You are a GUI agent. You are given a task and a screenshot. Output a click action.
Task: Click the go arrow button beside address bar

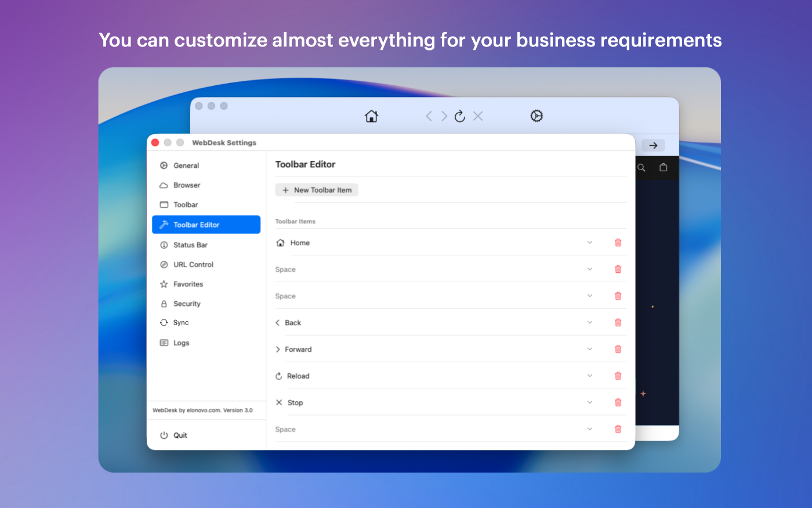point(653,146)
